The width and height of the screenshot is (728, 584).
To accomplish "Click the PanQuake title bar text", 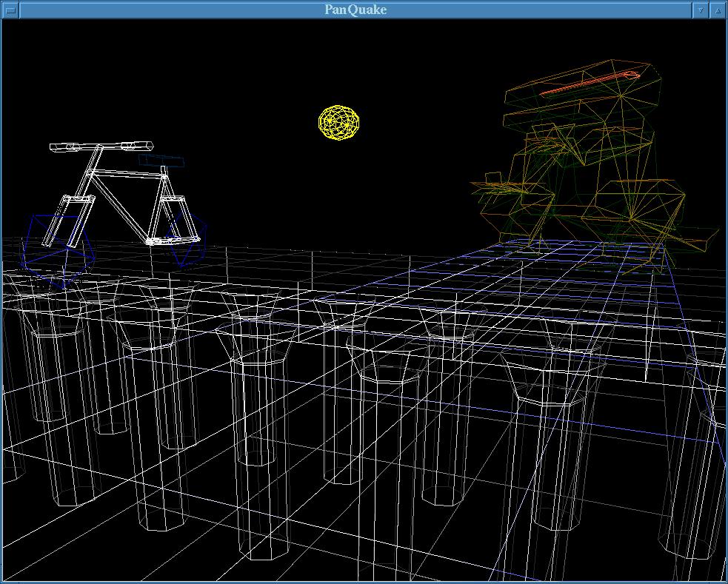I will coord(355,10).
